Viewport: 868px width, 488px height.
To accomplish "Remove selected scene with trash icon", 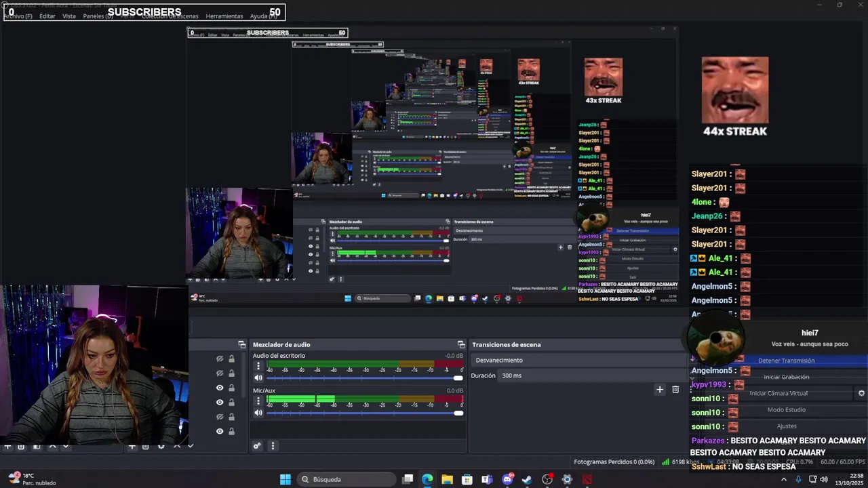I will (x=21, y=446).
